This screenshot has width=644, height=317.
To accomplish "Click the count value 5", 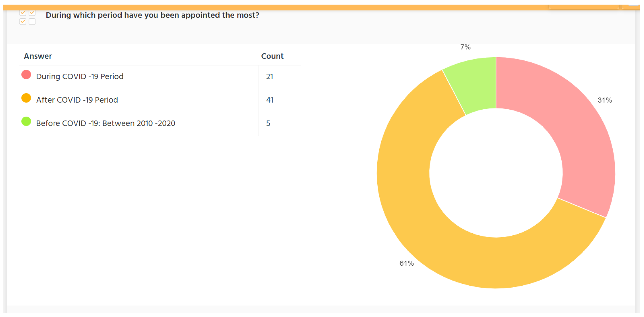I will click(268, 123).
